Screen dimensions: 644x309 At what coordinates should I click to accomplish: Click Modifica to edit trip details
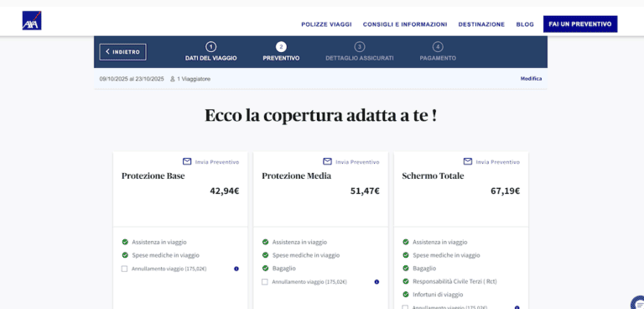[x=531, y=79]
